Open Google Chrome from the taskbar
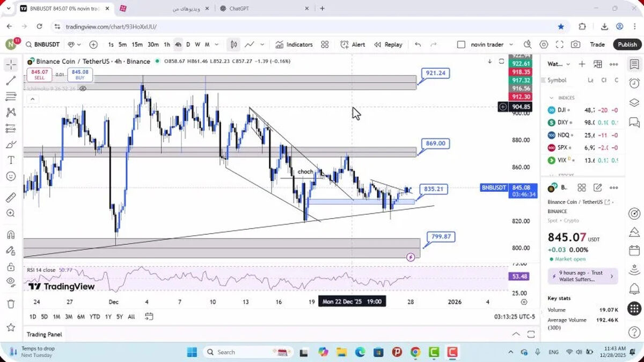 pos(415,352)
